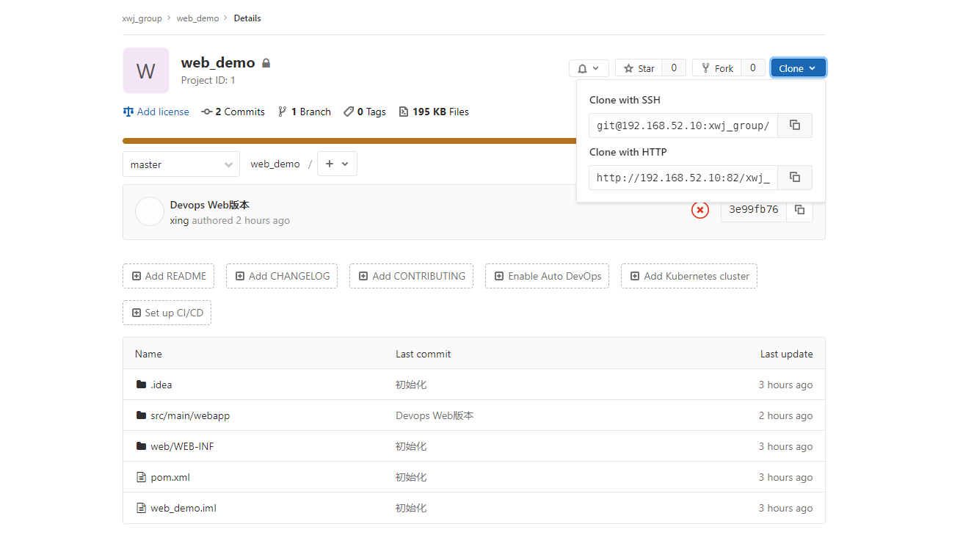Click the star count 0
The height and width of the screenshot is (560, 974).
coord(674,68)
